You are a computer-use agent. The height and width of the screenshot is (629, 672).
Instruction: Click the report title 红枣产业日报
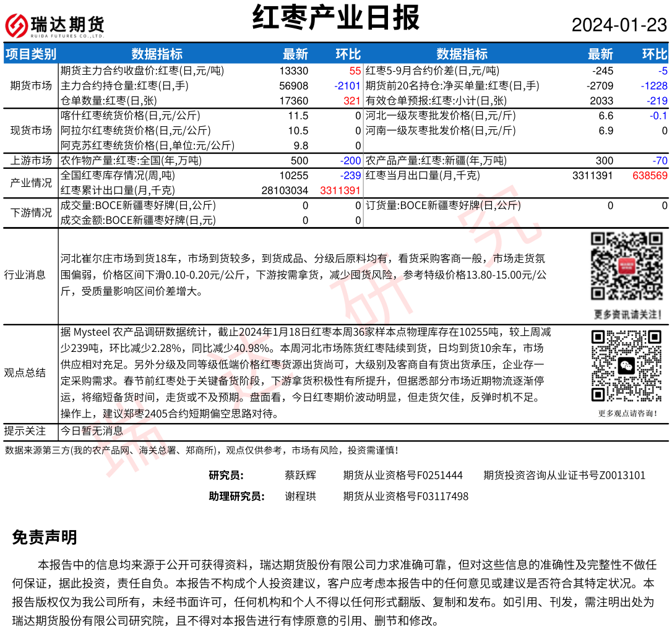click(336, 17)
